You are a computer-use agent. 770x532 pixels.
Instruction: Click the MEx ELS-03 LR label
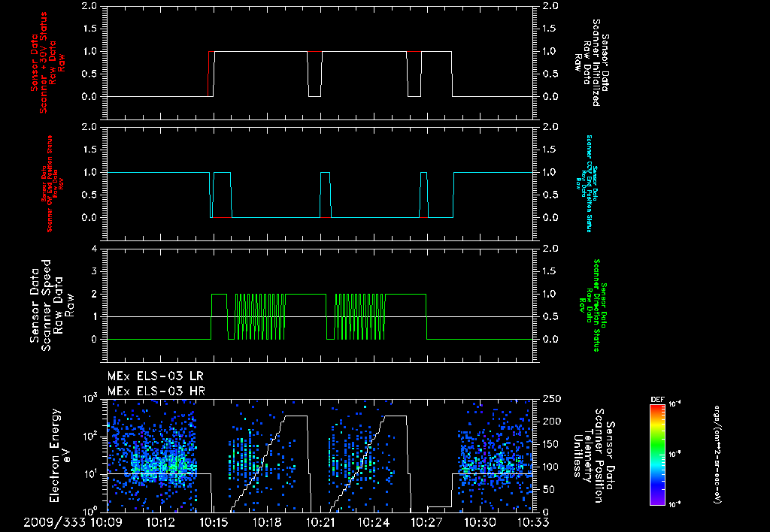(x=155, y=376)
